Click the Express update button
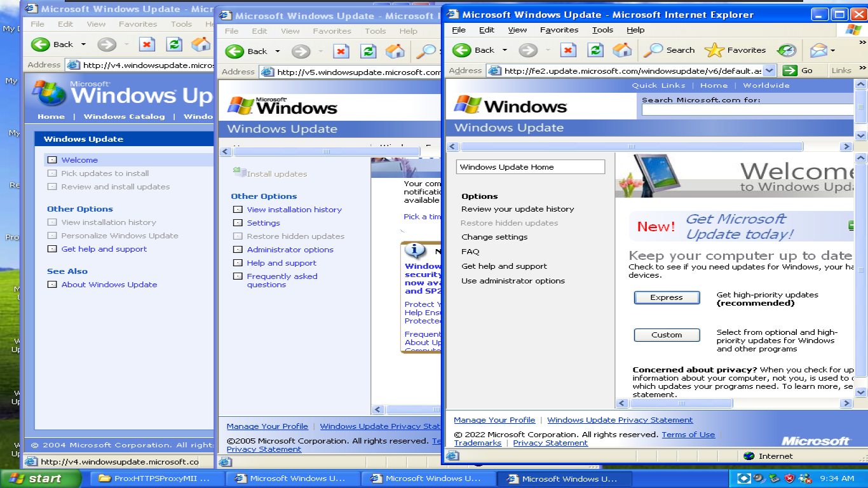 coord(667,297)
